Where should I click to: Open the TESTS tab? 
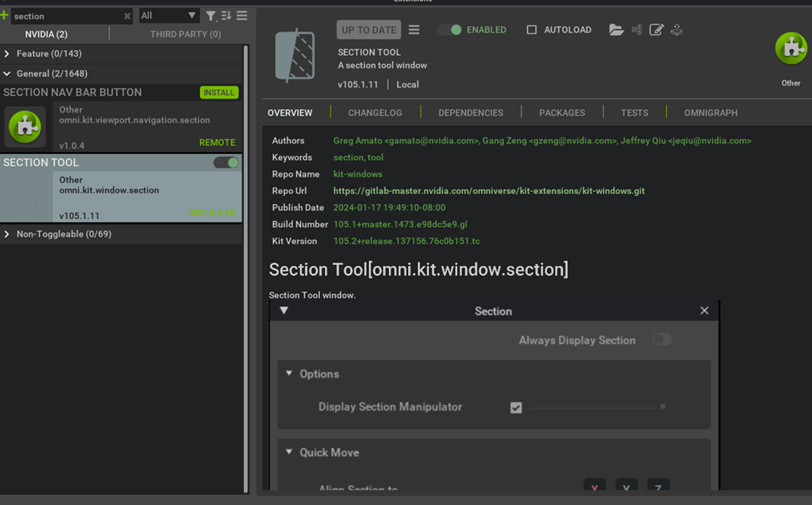pyautogui.click(x=635, y=112)
